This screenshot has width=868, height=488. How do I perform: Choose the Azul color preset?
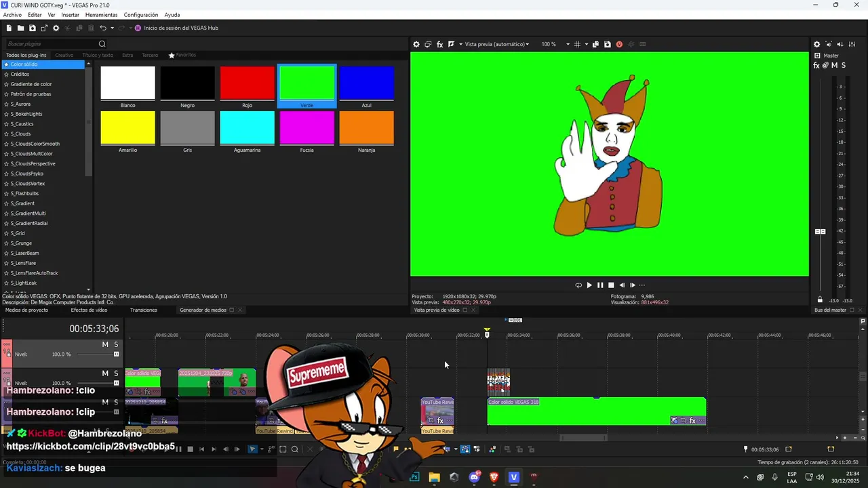(367, 83)
